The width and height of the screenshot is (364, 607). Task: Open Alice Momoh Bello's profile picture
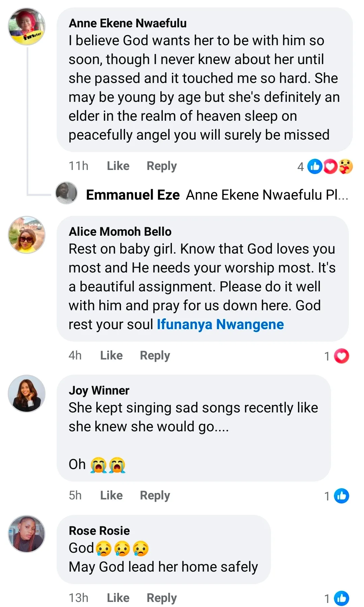27,235
